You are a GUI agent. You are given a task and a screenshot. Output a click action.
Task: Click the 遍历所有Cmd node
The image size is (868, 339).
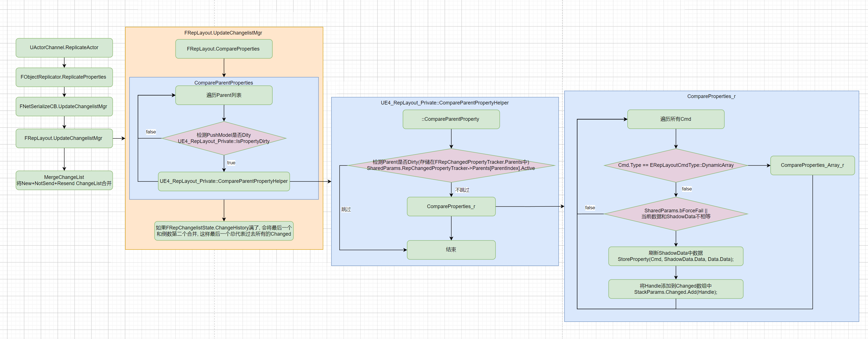click(675, 119)
